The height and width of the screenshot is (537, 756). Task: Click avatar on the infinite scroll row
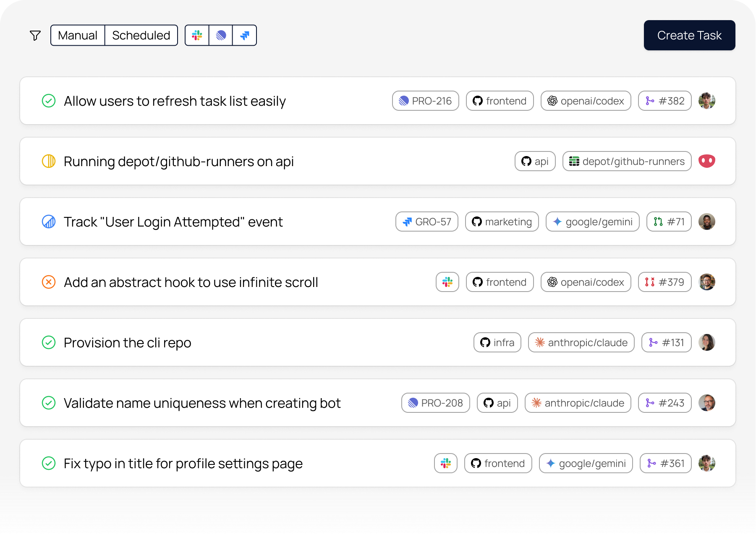click(707, 282)
